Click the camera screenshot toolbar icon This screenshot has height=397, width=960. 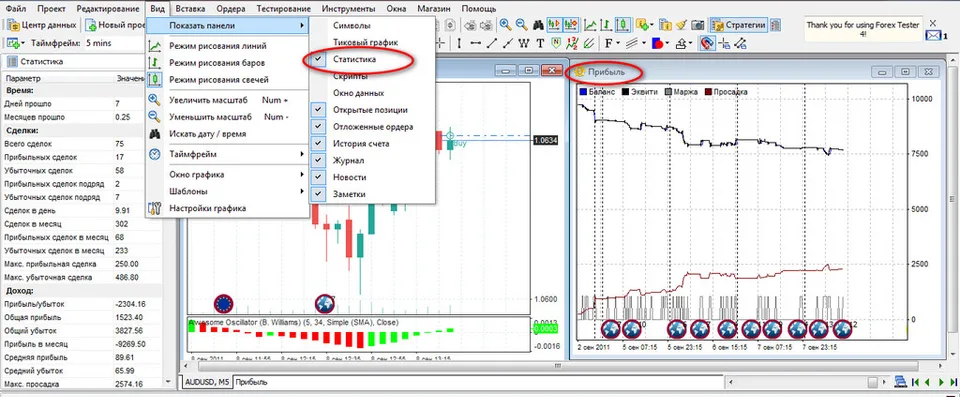(x=697, y=25)
